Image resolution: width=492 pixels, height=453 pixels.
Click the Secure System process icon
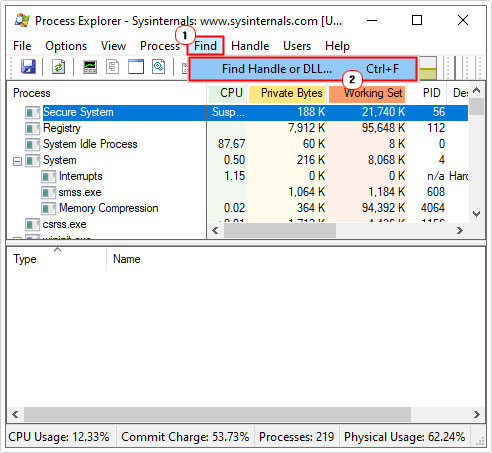pos(33,112)
